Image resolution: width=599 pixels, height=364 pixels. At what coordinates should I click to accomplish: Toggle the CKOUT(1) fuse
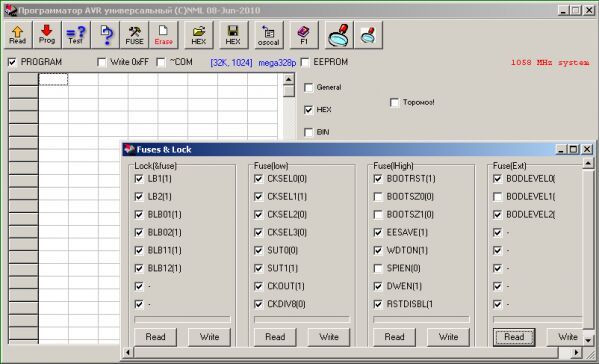(x=259, y=286)
